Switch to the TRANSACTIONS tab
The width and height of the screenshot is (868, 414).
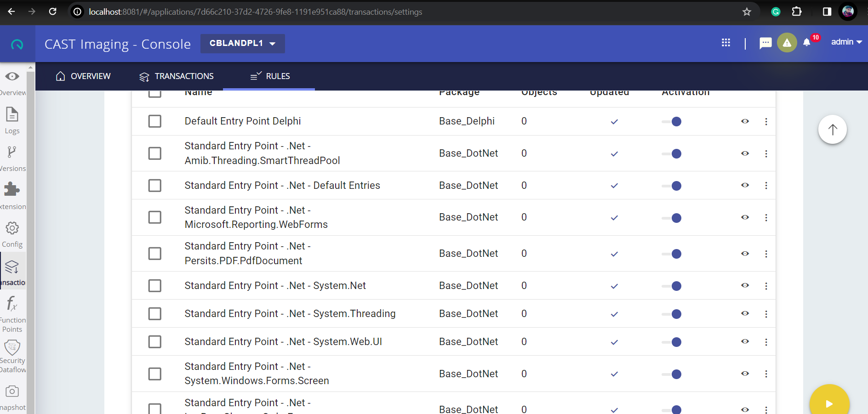[177, 76]
